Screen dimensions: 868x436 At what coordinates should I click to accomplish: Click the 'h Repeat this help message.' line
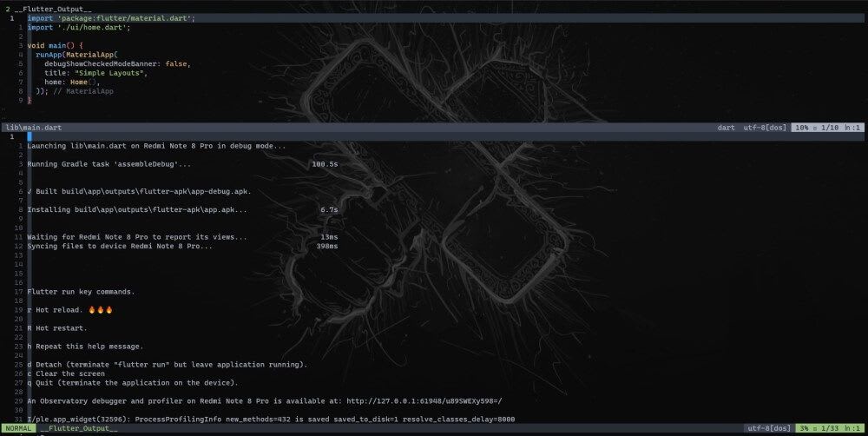pos(85,347)
